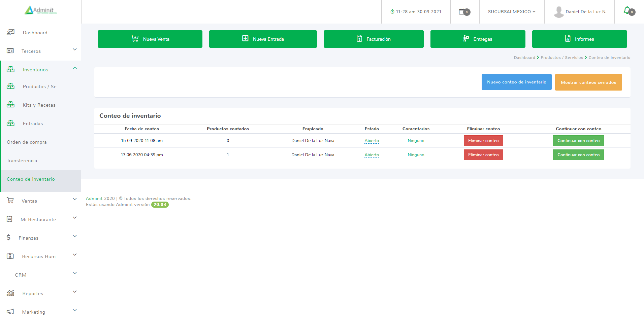The height and width of the screenshot is (315, 644).
Task: Click Mostrar conteos cerrados button
Action: tap(588, 82)
